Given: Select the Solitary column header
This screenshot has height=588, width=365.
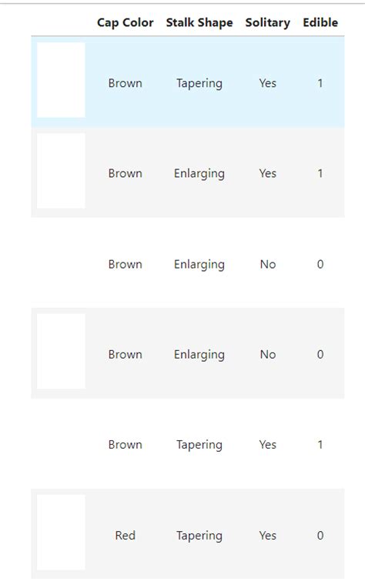Looking at the screenshot, I should tap(267, 22).
